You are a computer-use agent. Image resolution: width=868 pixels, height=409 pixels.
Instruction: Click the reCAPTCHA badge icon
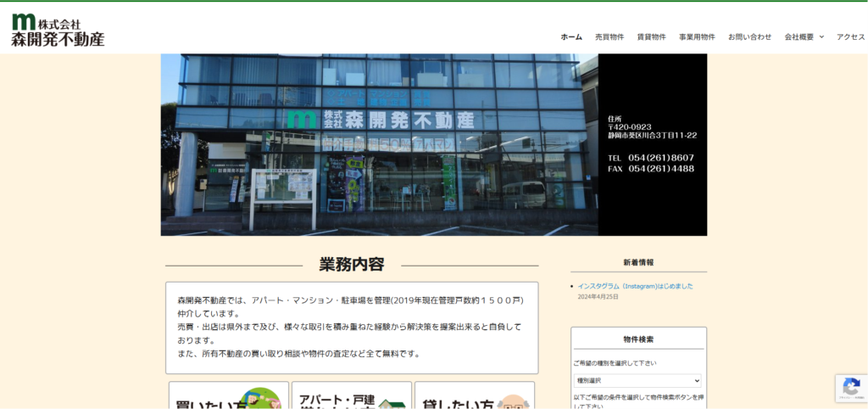coord(850,388)
